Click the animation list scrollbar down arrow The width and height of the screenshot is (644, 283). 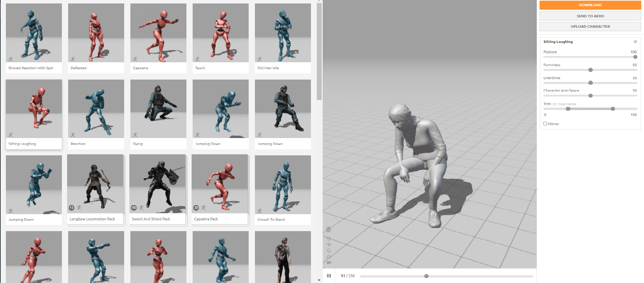319,280
